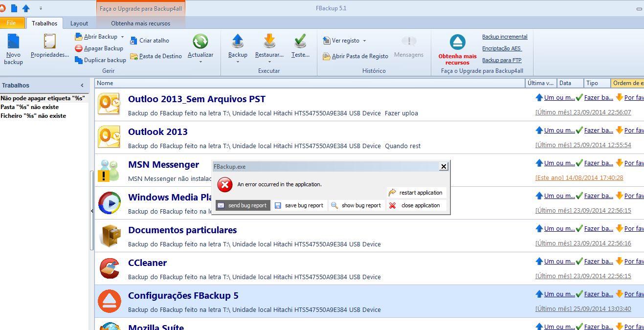Expand the Ver registo dropdown arrow

(364, 41)
